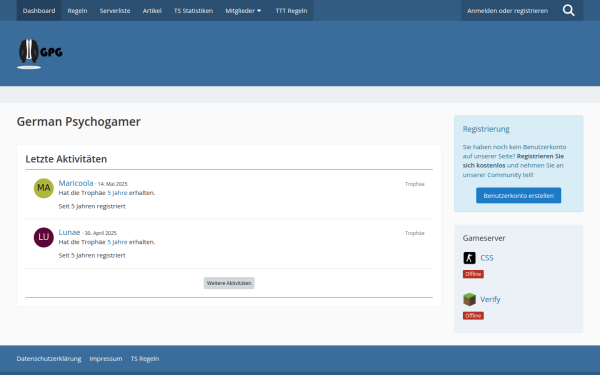
Task: Open 5 Jahre trophy link for Maricoola
Action: pos(117,193)
